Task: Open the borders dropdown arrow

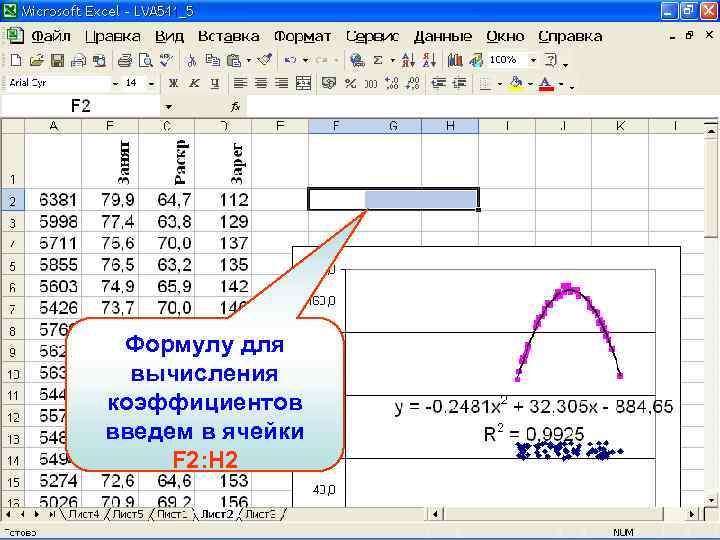Action: (x=500, y=84)
